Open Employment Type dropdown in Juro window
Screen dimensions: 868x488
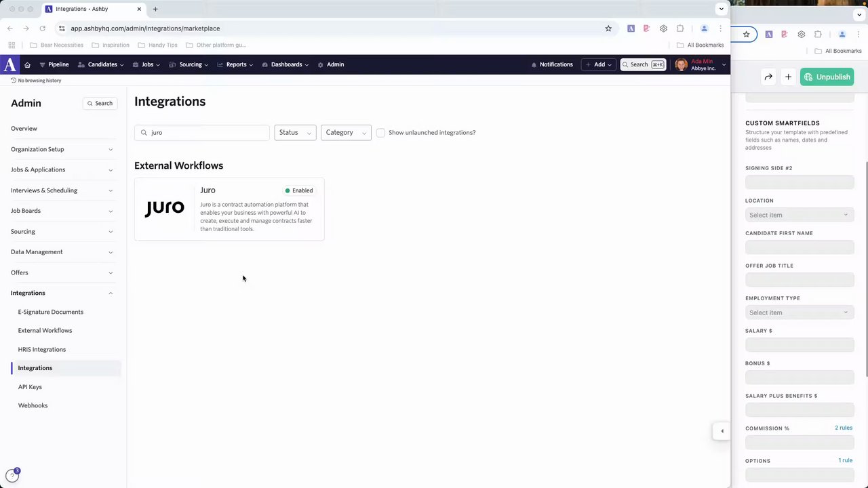(800, 312)
